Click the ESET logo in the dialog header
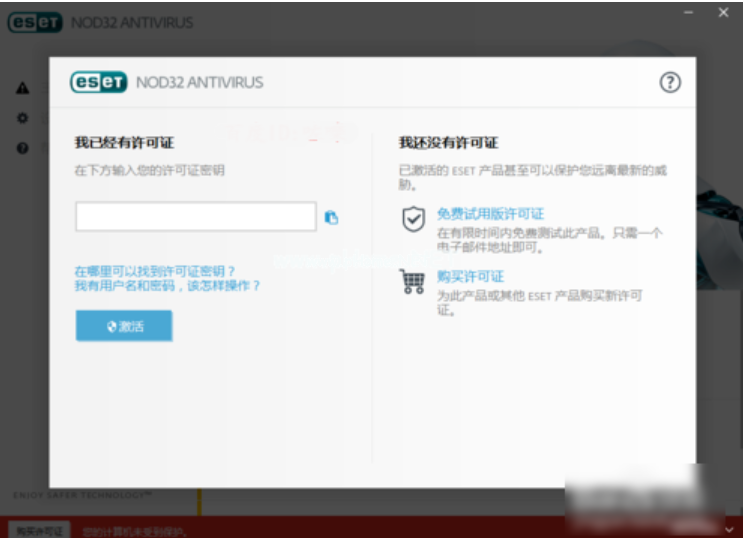This screenshot has width=746, height=540. click(x=98, y=82)
